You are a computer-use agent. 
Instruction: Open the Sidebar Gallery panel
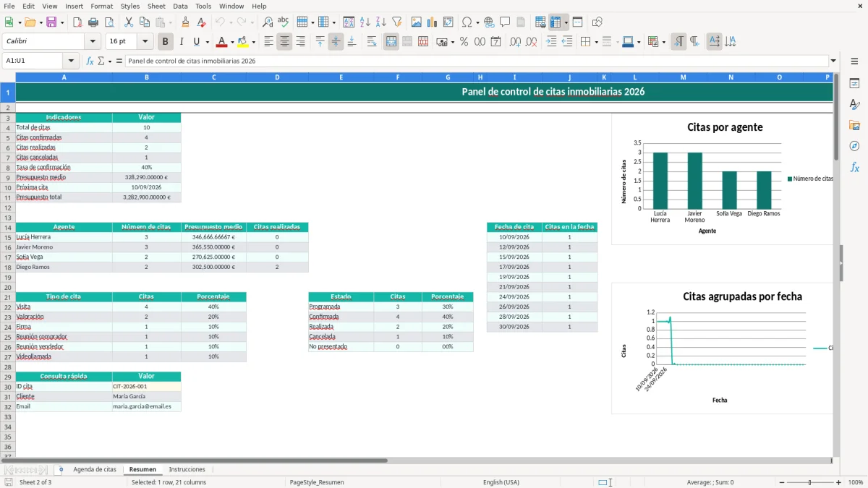tap(854, 125)
